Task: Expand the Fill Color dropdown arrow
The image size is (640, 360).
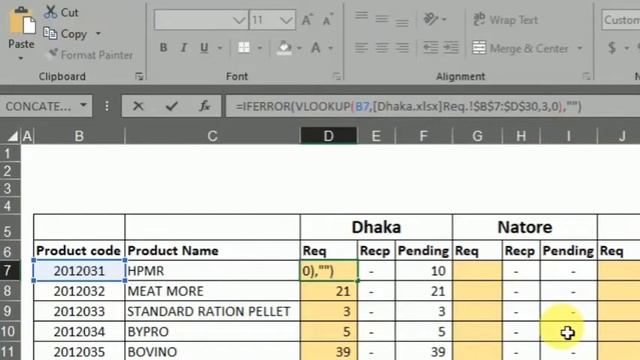Action: pos(299,48)
